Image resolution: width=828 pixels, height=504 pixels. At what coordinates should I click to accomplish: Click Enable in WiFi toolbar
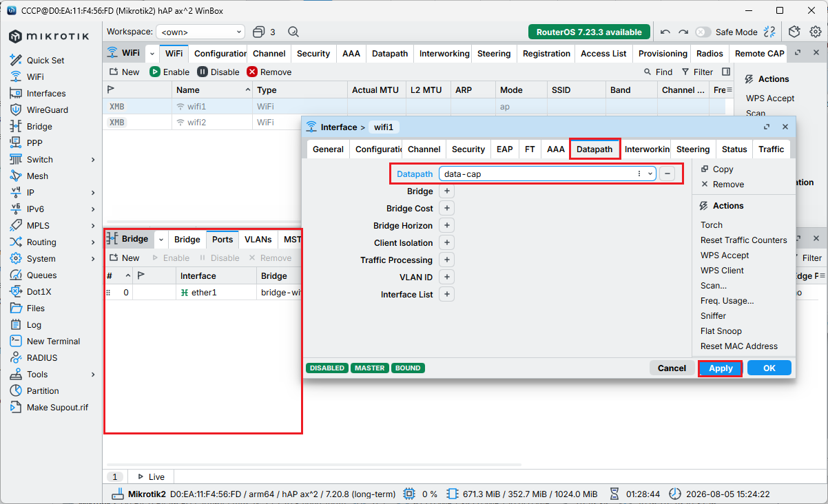pyautogui.click(x=169, y=72)
